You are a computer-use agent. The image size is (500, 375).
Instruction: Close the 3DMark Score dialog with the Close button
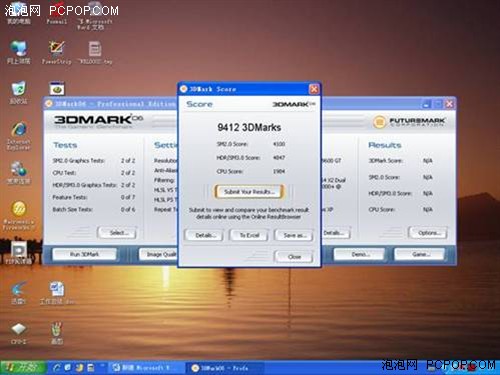click(x=294, y=257)
